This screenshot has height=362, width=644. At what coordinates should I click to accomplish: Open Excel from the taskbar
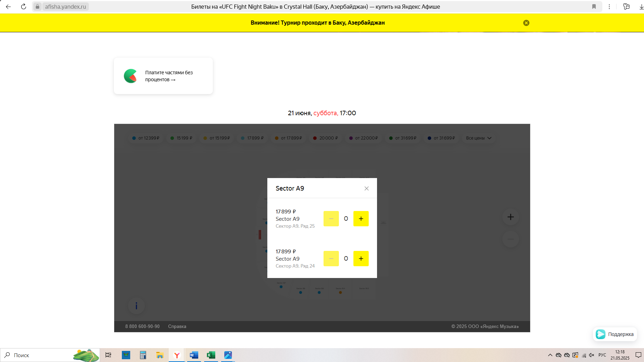tap(211, 355)
